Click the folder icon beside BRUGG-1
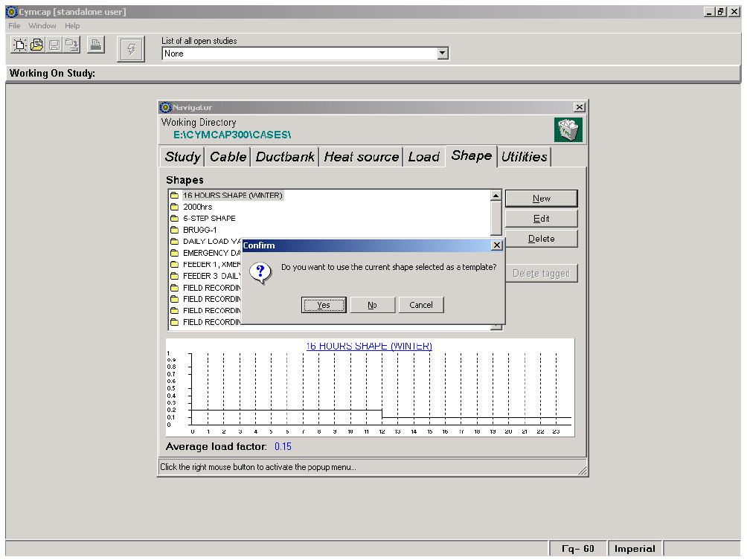The height and width of the screenshot is (560, 747). coord(174,230)
